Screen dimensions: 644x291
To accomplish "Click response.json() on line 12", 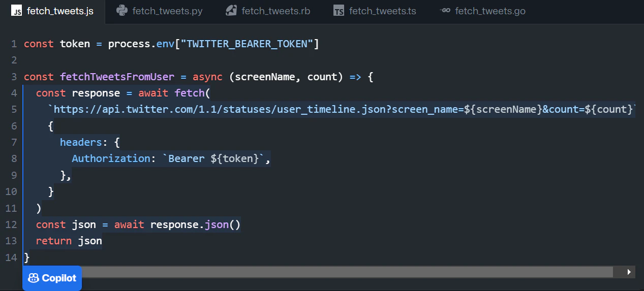I will pos(195,224).
